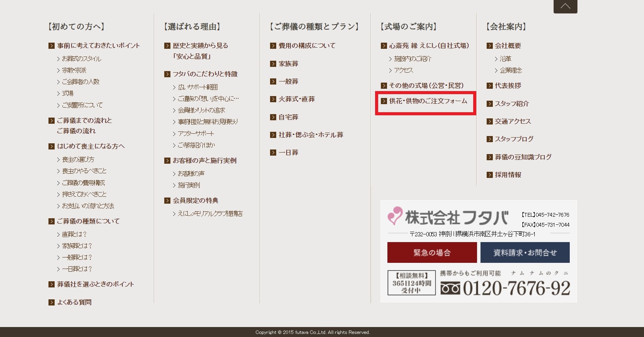Click the 0120-7676-92 phone number
The height and width of the screenshot is (337, 644).
tap(516, 288)
